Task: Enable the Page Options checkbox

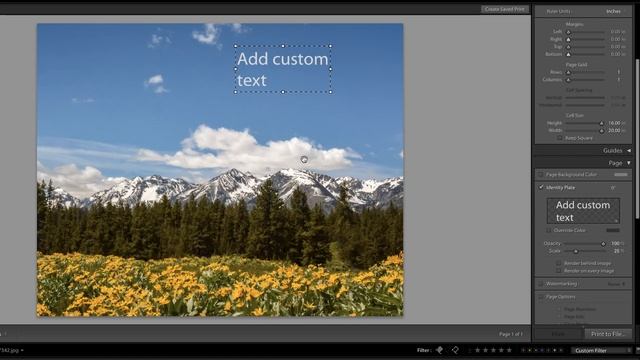Action: point(541,297)
